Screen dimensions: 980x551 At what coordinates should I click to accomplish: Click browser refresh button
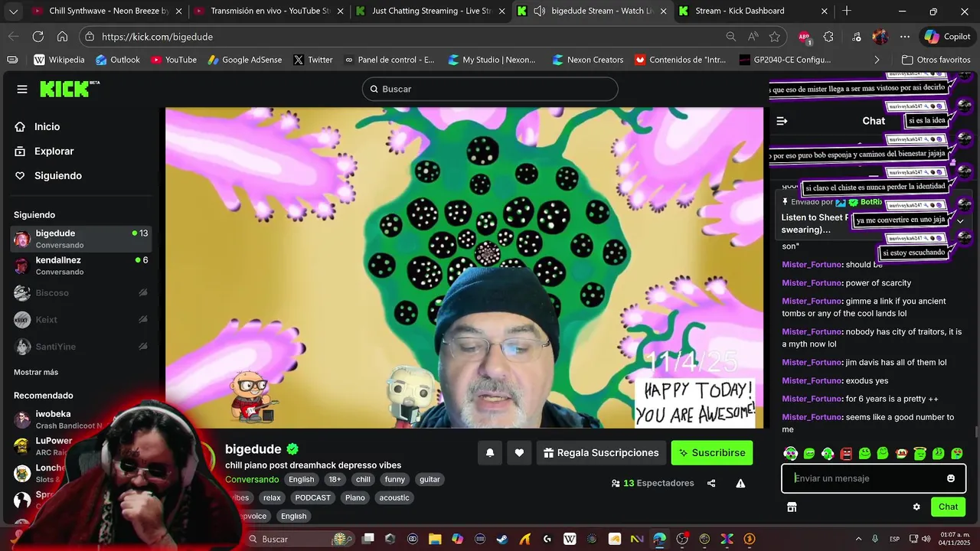pyautogui.click(x=38, y=36)
